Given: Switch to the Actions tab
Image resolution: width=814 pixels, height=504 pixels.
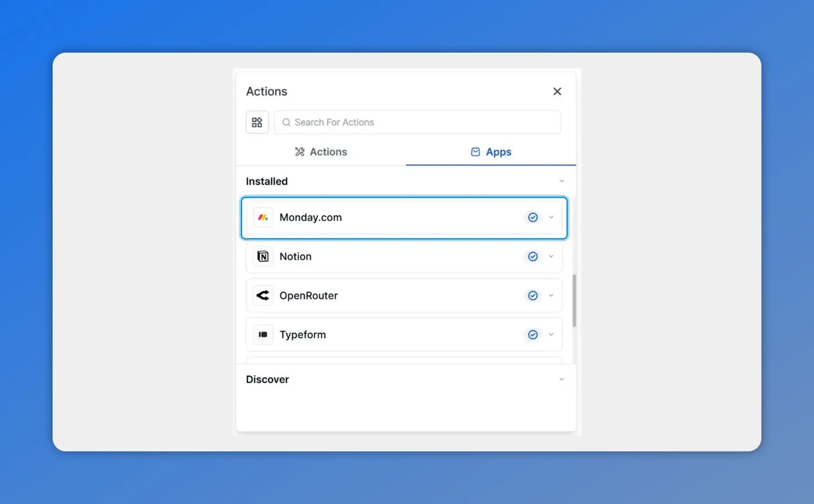Looking at the screenshot, I should point(321,151).
